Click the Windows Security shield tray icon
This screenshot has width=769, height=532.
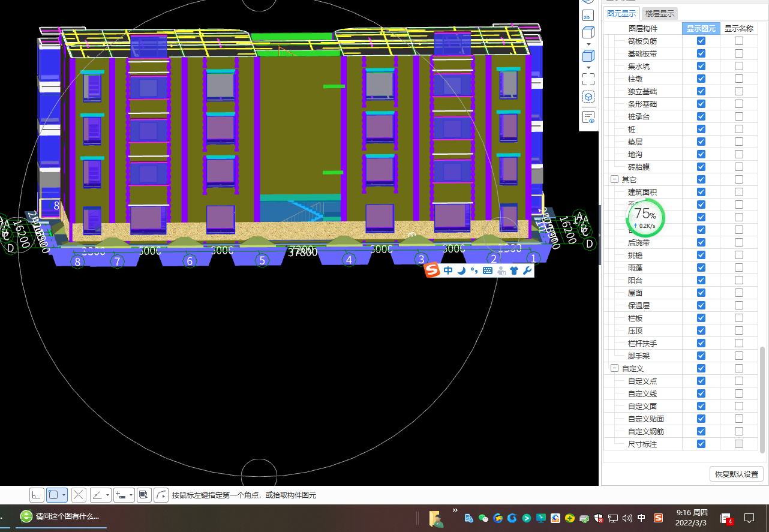point(599,518)
